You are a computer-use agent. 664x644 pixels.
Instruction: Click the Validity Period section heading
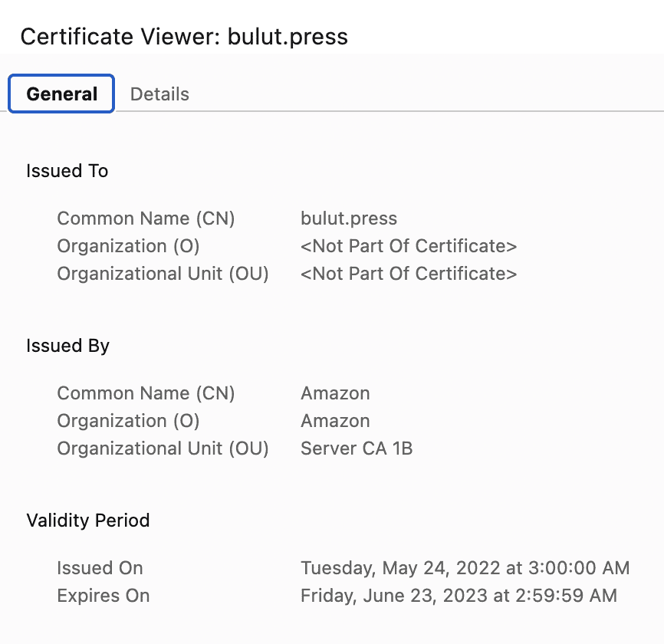point(87,521)
